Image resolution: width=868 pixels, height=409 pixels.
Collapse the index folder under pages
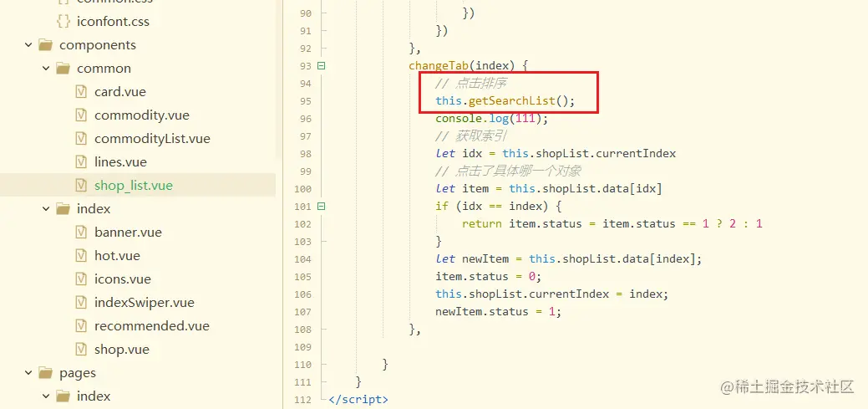click(47, 396)
